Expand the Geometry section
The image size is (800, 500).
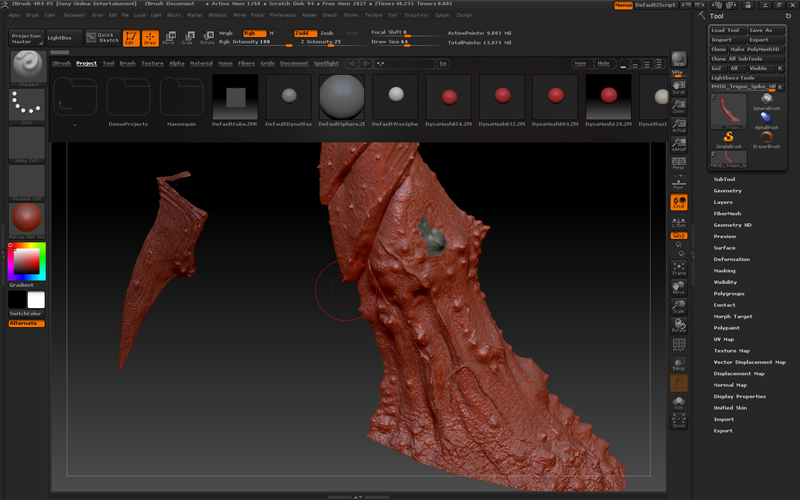[728, 191]
